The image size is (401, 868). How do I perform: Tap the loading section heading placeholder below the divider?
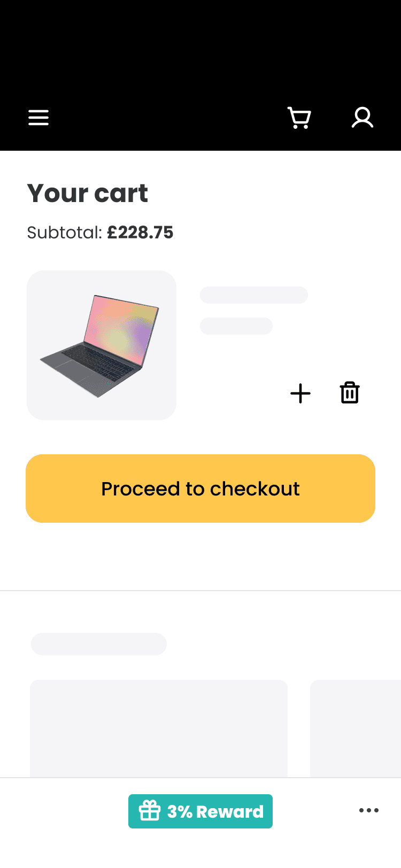[x=99, y=644]
